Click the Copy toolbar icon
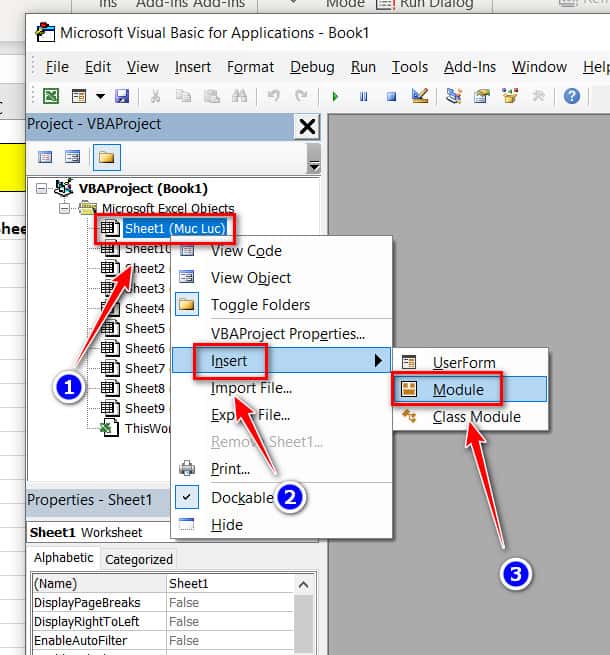 coord(183,96)
